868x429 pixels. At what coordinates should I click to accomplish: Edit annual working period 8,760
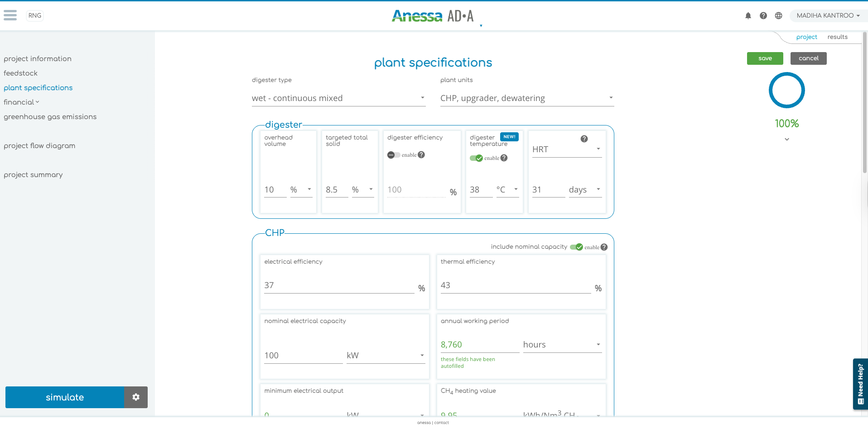tap(480, 345)
